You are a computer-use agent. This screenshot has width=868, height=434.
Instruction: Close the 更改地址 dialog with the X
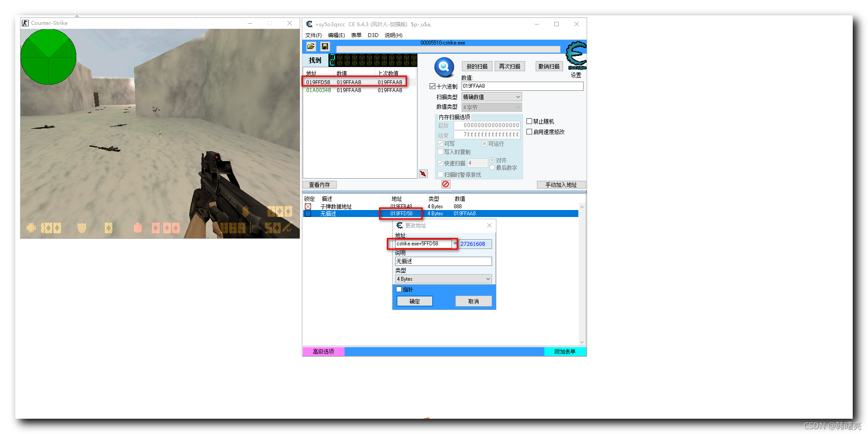[489, 225]
